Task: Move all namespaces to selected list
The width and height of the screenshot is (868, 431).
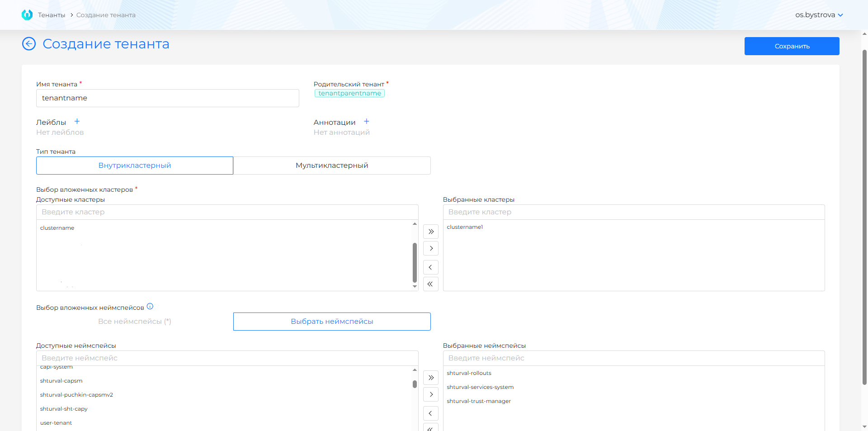Action: click(x=431, y=378)
